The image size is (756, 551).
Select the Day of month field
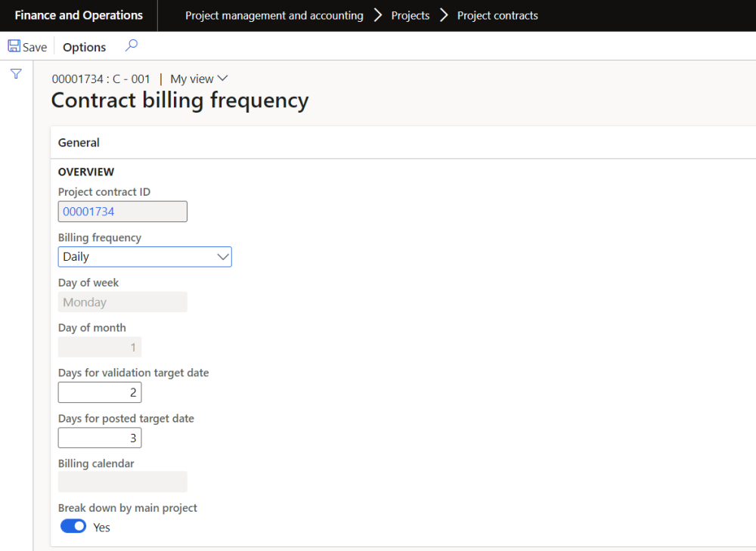[x=100, y=348]
